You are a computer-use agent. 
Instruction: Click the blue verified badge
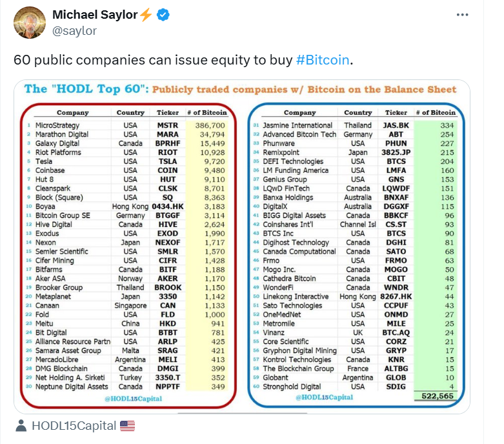163,15
